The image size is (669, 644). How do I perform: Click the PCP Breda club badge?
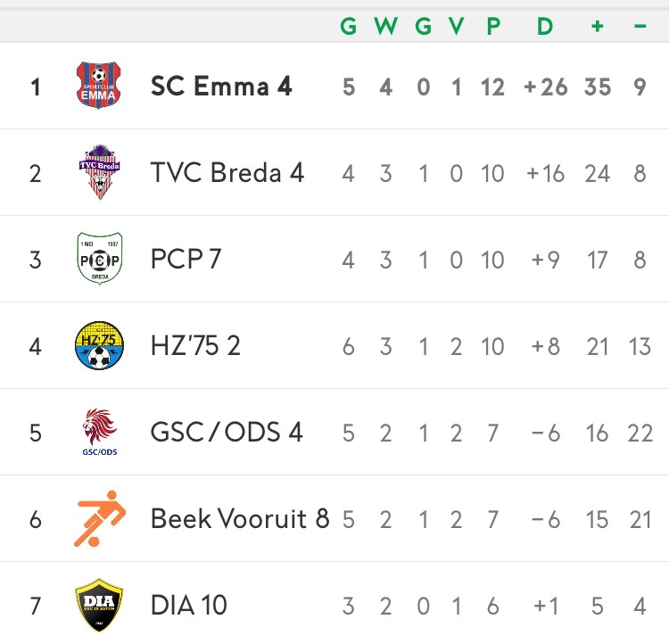[100, 259]
